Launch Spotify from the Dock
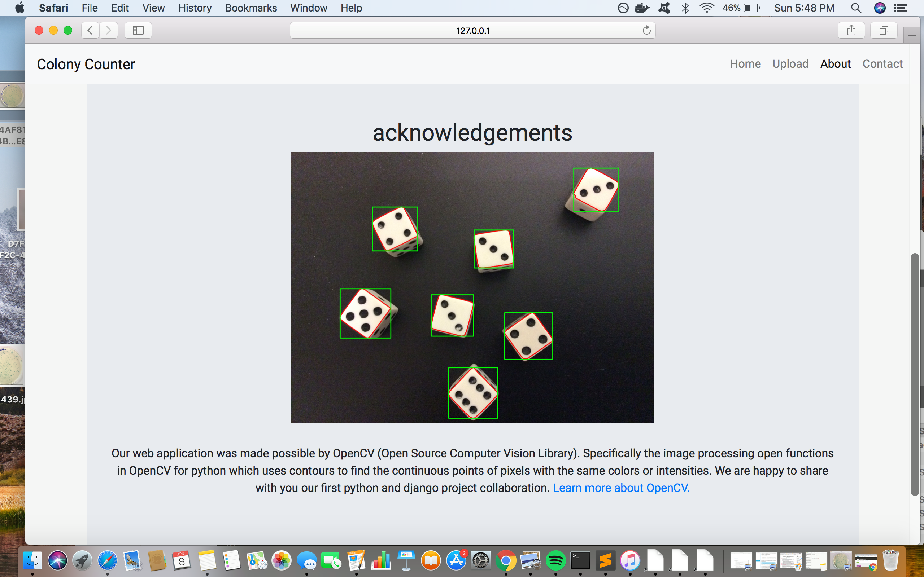Image resolution: width=924 pixels, height=577 pixels. click(555, 560)
